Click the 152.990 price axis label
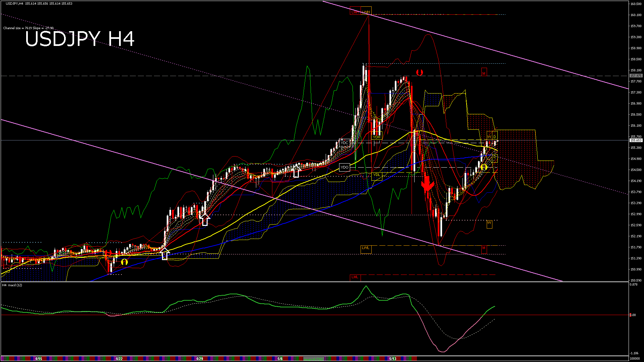This screenshot has width=644, height=362. pos(636,214)
